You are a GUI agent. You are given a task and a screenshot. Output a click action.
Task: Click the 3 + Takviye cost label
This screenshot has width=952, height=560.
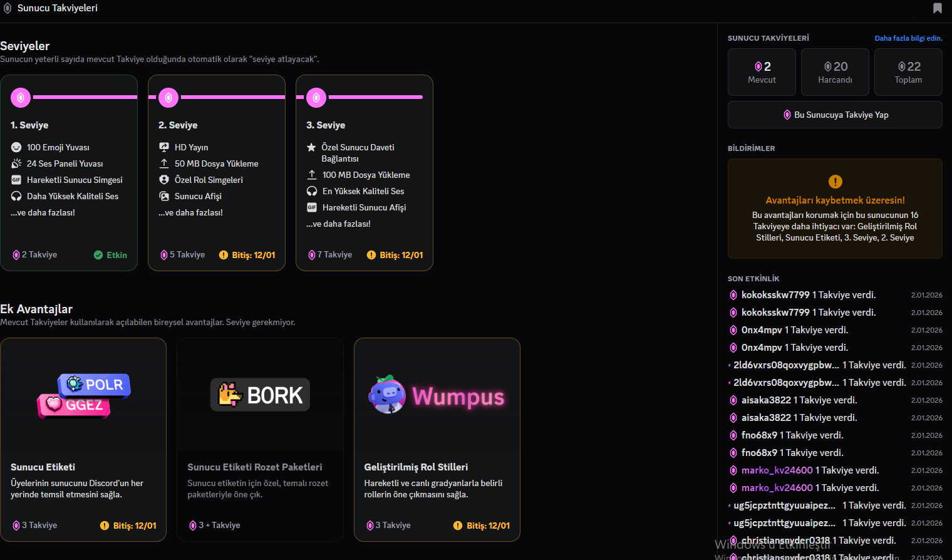click(x=219, y=526)
